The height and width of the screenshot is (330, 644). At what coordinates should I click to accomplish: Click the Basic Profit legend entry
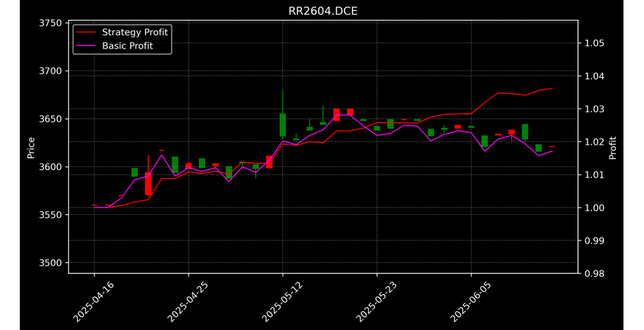click(115, 45)
